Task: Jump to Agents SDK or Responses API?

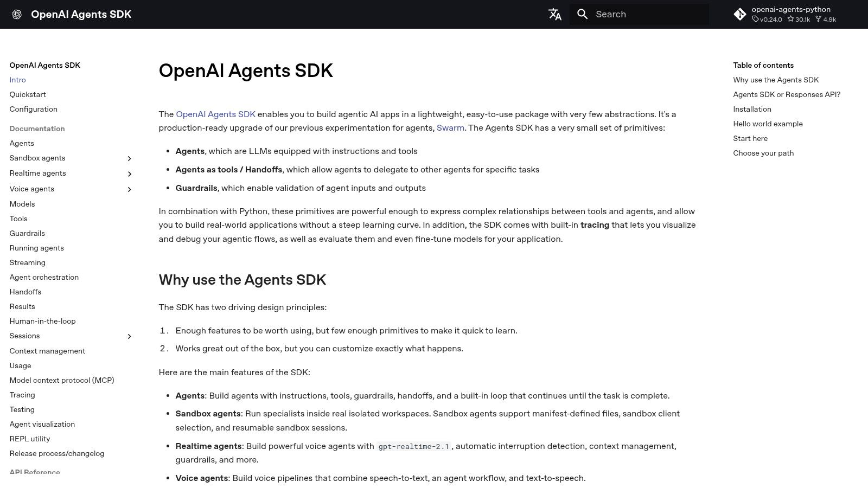Action: (787, 94)
